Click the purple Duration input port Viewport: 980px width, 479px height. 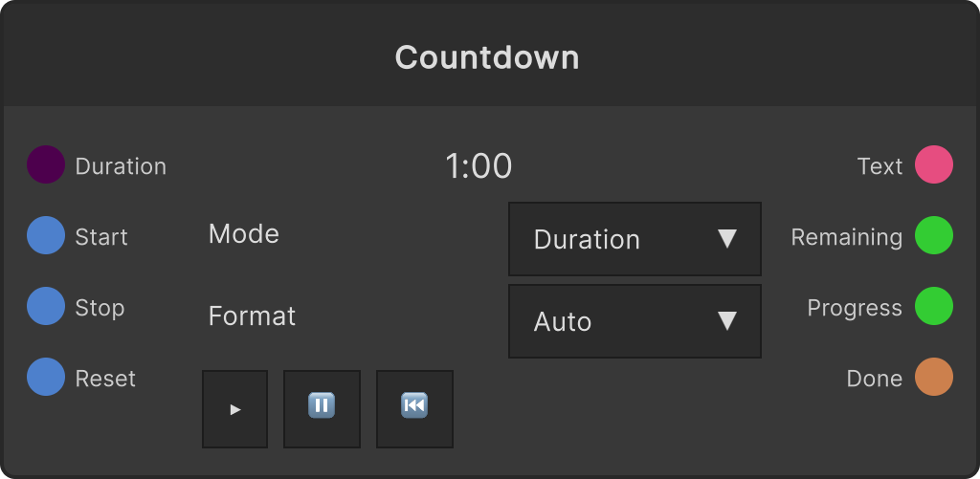tap(46, 164)
